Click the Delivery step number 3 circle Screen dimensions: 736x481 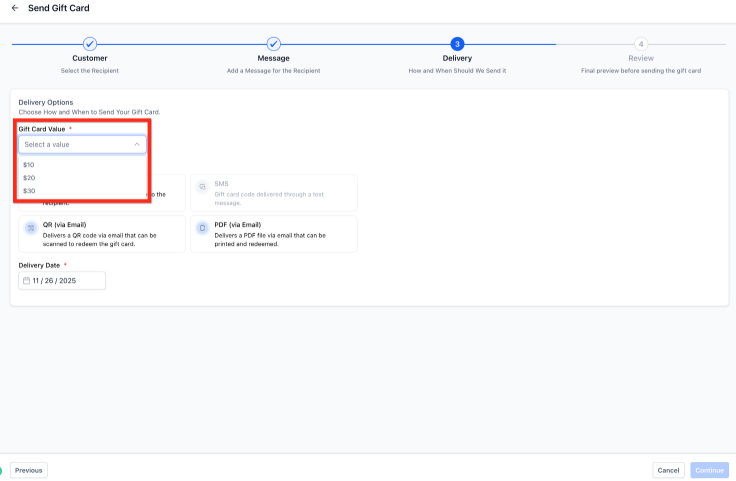pyautogui.click(x=457, y=44)
